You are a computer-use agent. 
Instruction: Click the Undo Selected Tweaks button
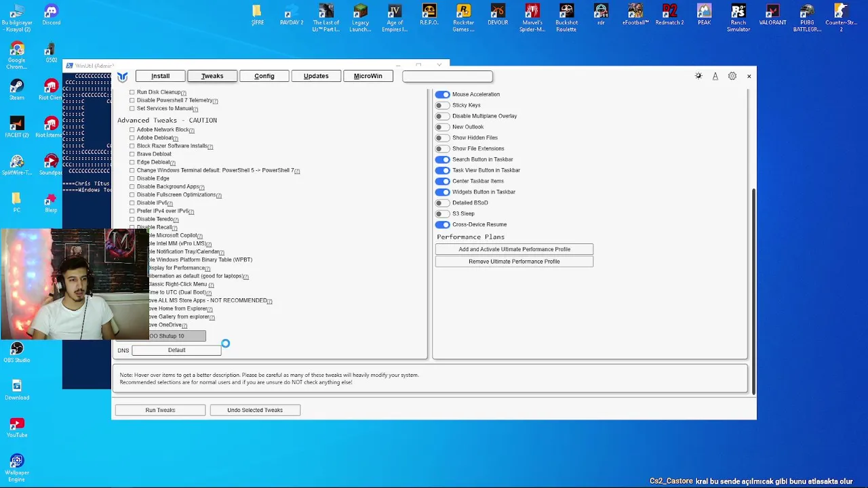click(x=255, y=410)
